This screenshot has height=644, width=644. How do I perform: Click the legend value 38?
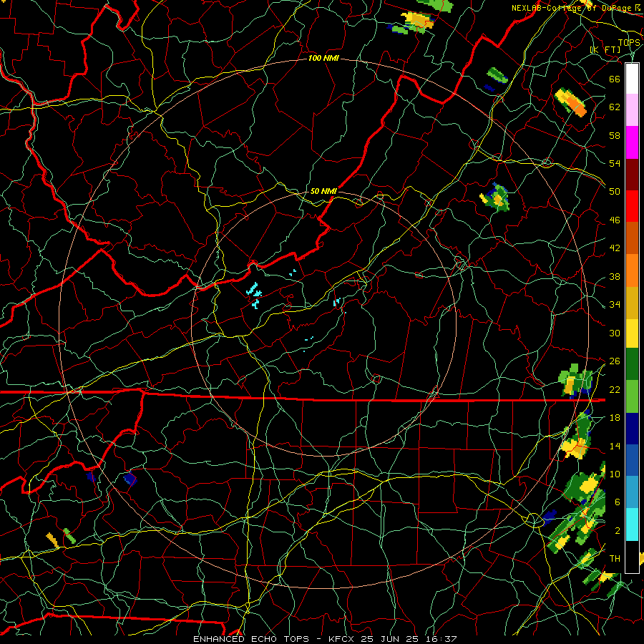pyautogui.click(x=615, y=277)
